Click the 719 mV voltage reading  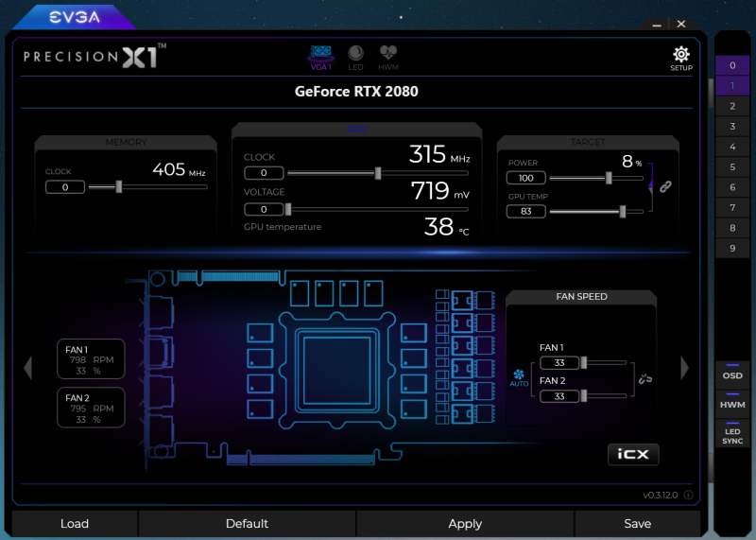point(439,191)
